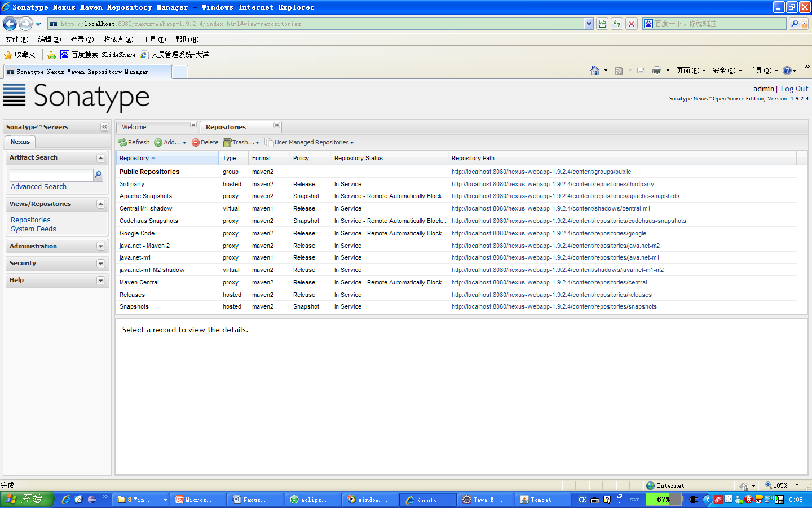The image size is (812, 508).
Task: Click the RSS feeds icon
Action: pos(619,71)
